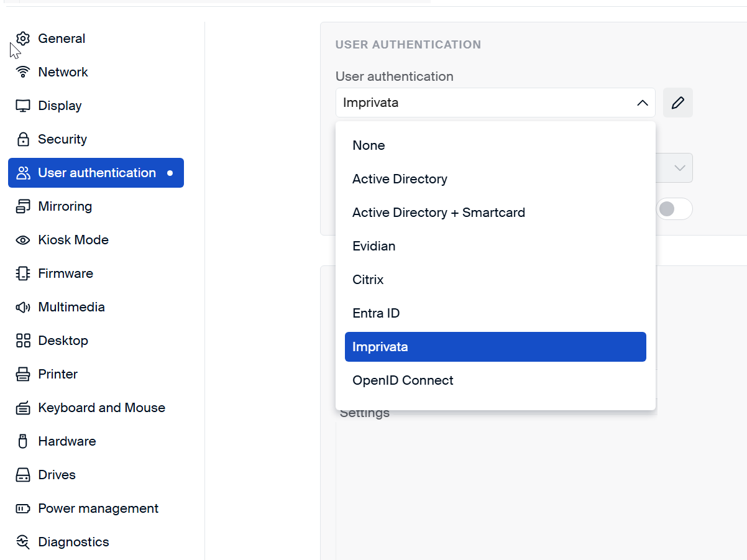Switch to Kiosk Mode section
The width and height of the screenshot is (747, 560).
(x=96, y=240)
